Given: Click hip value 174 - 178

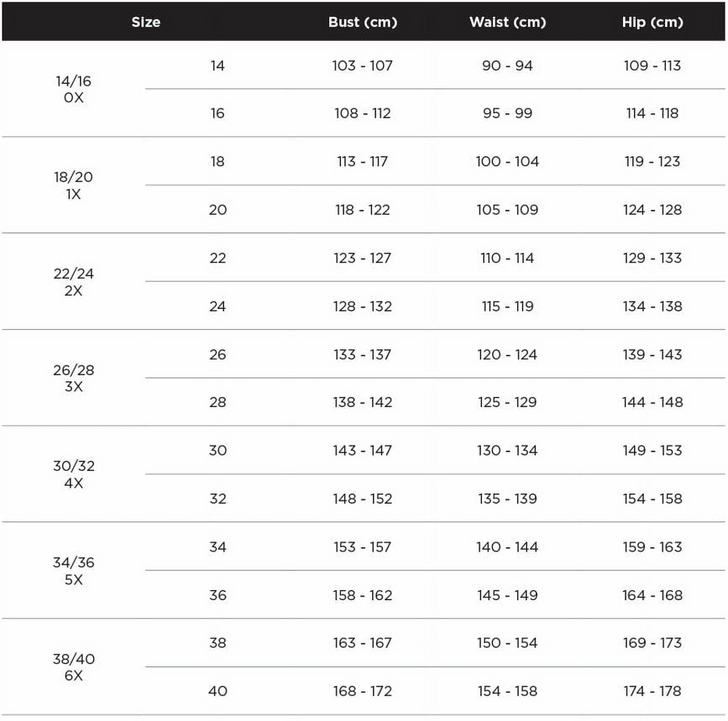Looking at the screenshot, I should click(652, 691).
